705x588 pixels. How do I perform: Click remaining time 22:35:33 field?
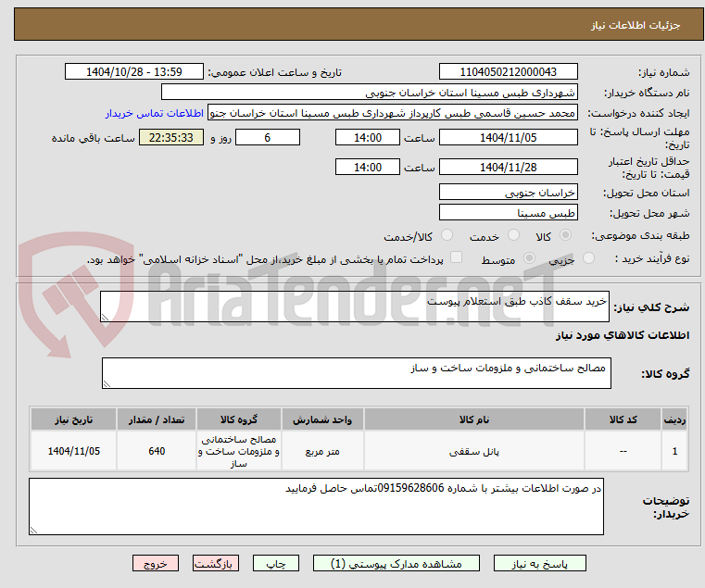(170, 138)
